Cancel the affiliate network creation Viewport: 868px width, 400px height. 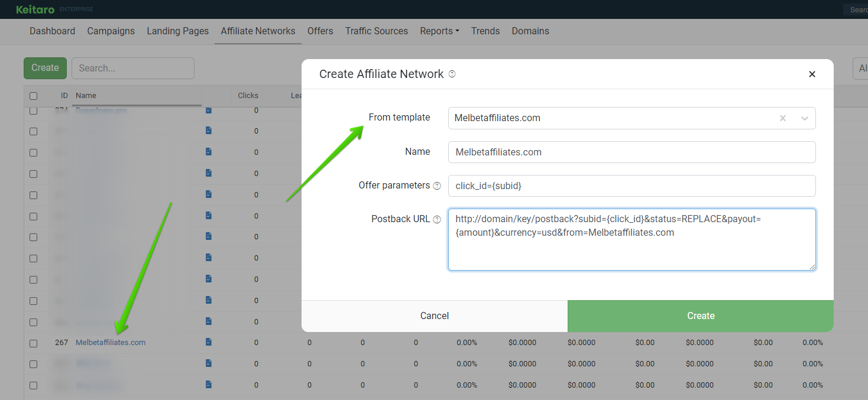coord(435,316)
